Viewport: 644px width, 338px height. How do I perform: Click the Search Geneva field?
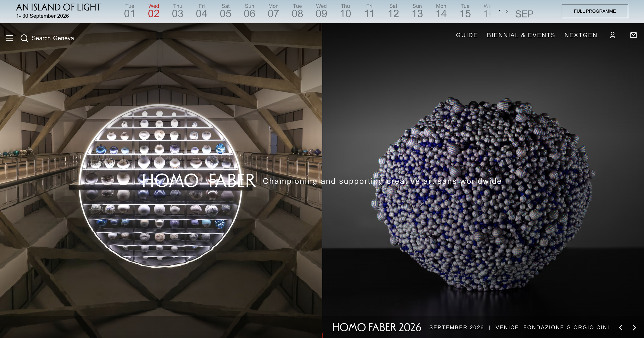(x=53, y=38)
